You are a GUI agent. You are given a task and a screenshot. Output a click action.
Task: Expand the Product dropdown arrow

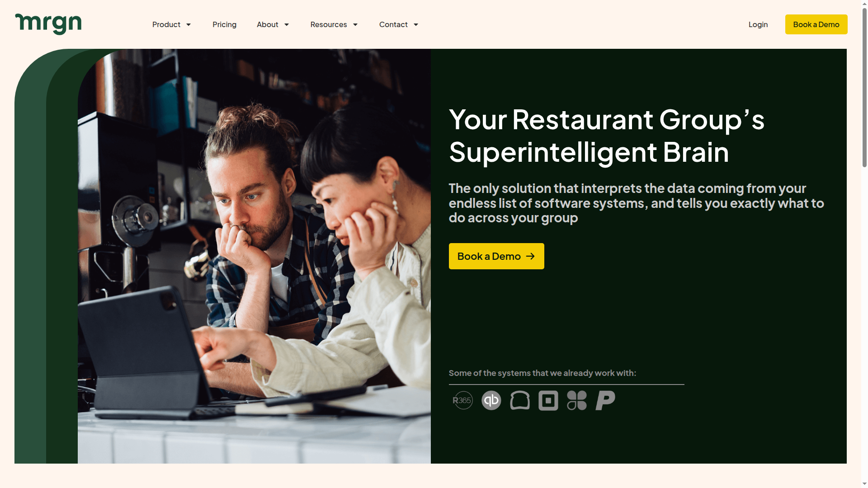pyautogui.click(x=189, y=24)
